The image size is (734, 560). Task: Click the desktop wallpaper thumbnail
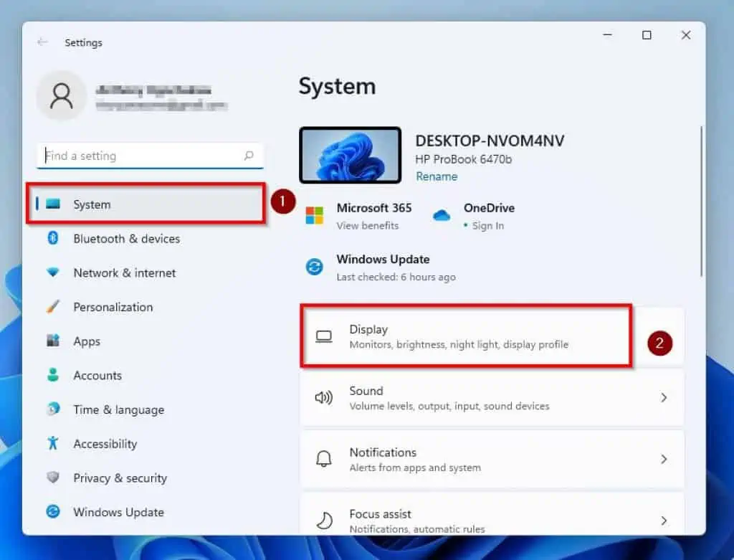tap(350, 155)
